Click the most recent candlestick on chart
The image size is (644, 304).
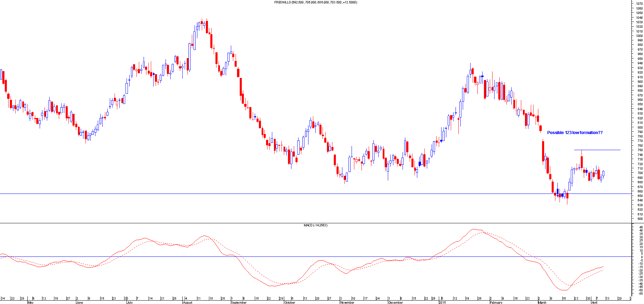603,173
